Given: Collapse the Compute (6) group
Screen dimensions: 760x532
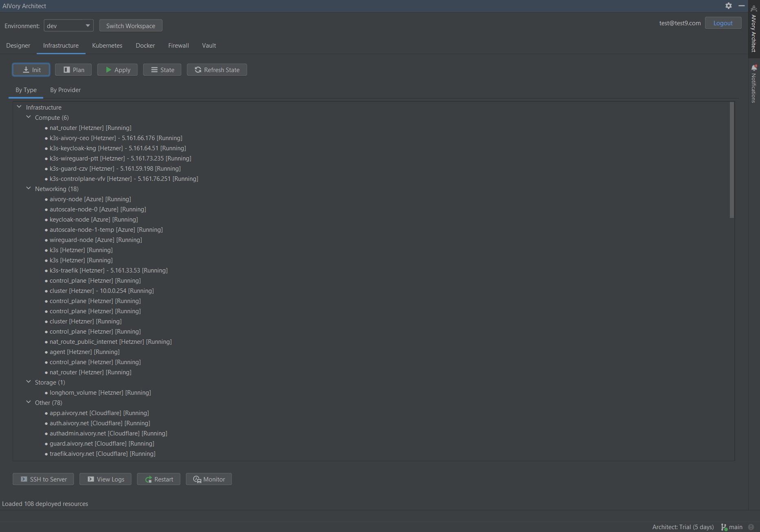Looking at the screenshot, I should click(29, 117).
